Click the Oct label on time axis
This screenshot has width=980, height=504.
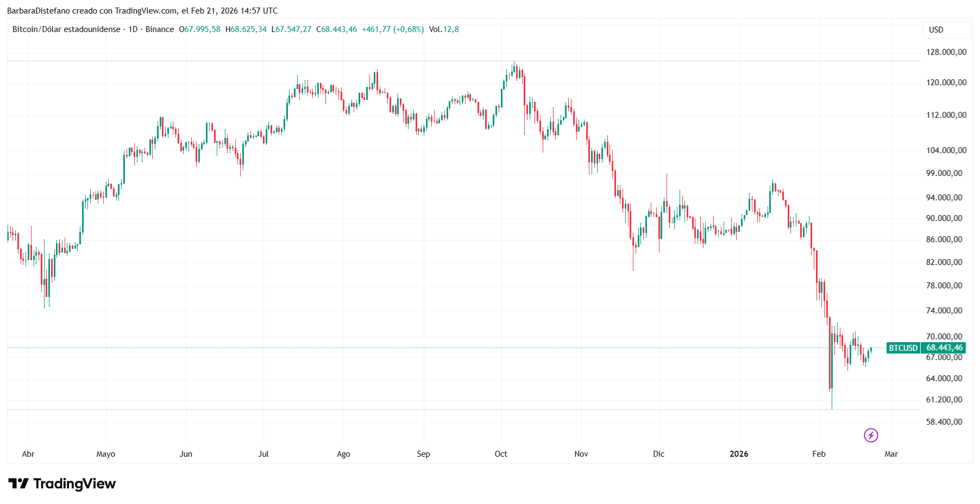(501, 454)
